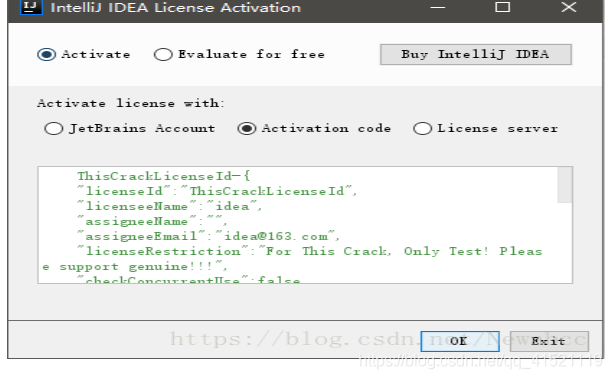
Task: Click the Buy IntelliJ IDEA button
Action: pyautogui.click(x=475, y=54)
